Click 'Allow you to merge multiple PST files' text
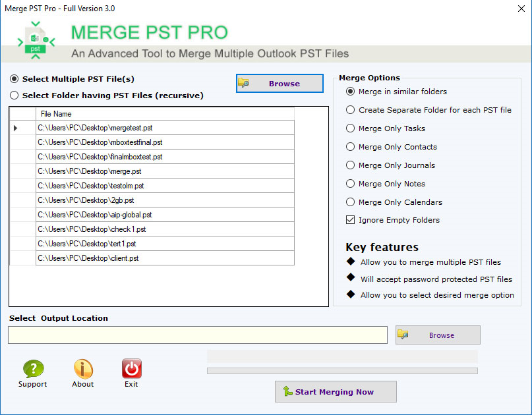Viewport: 532px width, 415px height. coord(430,262)
